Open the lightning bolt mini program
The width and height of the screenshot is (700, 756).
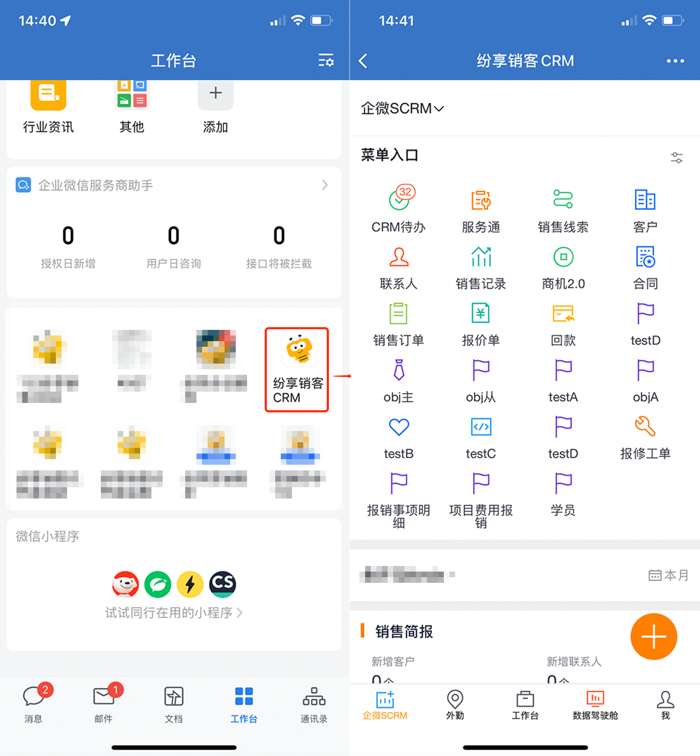(x=190, y=584)
